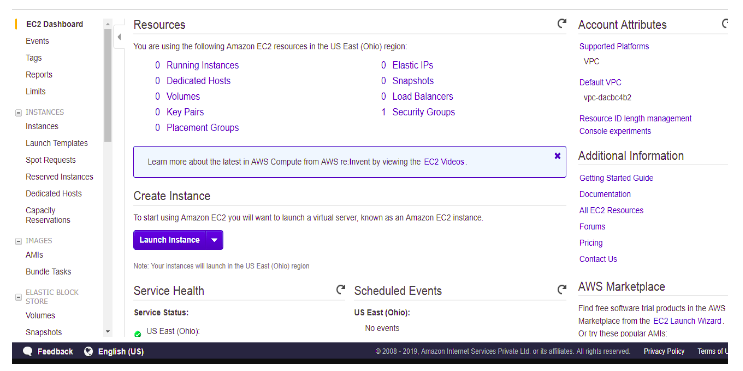Image resolution: width=743 pixels, height=371 pixels.
Task: Open Snapshots resource link
Action: point(413,81)
